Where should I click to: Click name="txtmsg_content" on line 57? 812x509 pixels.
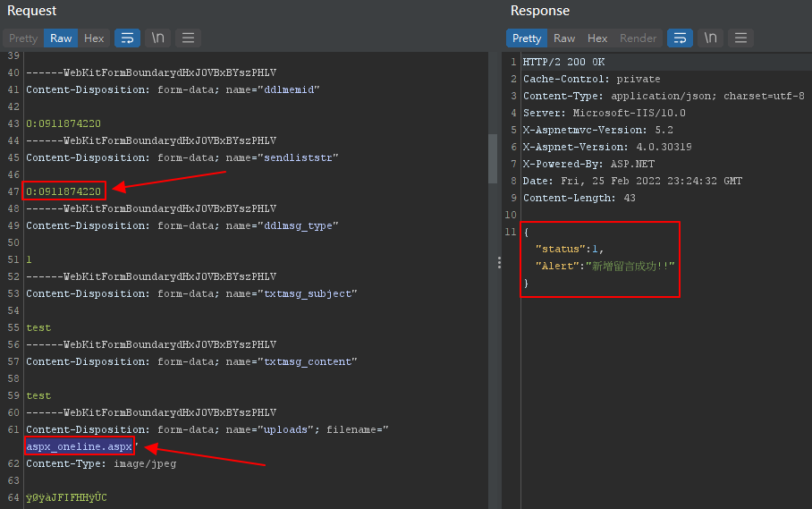292,361
